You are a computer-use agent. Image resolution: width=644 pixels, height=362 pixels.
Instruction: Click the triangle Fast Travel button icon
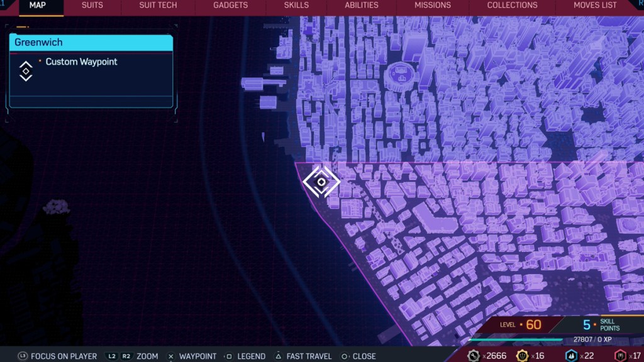(279, 356)
